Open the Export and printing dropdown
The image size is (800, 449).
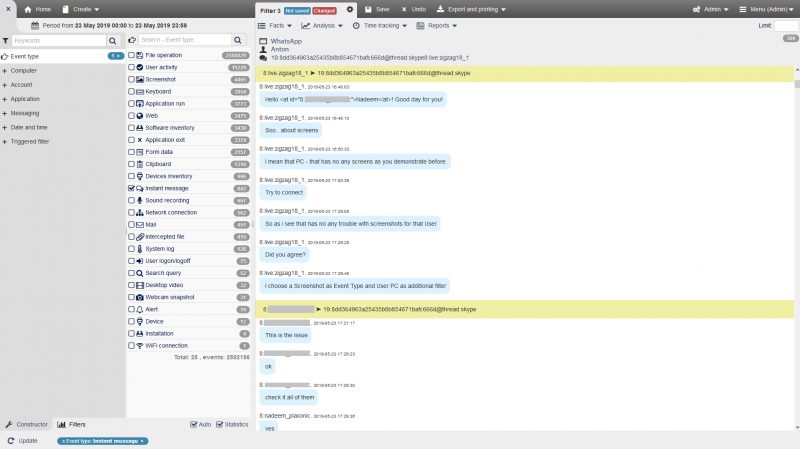471,9
